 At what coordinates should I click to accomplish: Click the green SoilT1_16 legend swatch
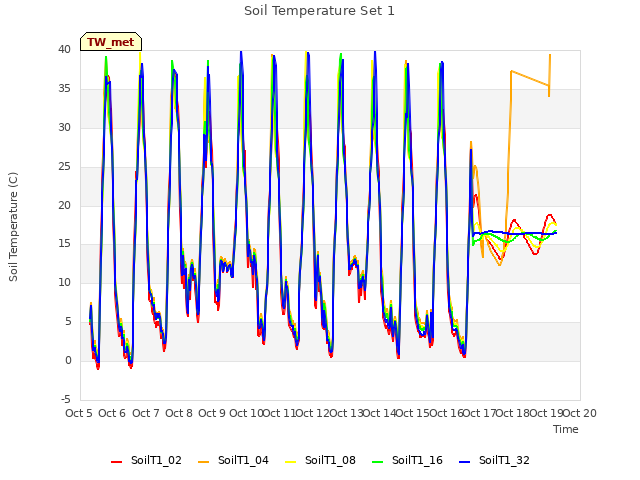coord(378,462)
